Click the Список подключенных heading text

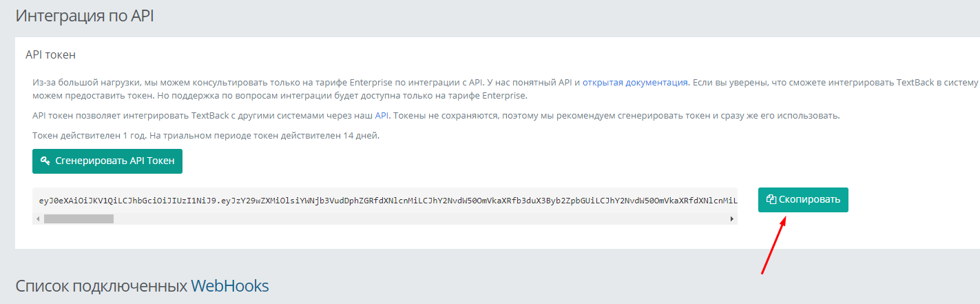tap(101, 285)
